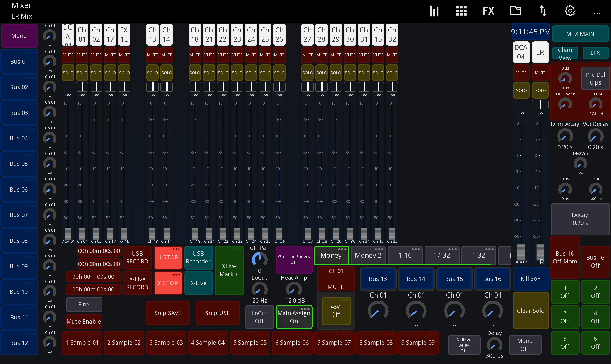The image size is (611, 364).
Task: Toggle Gains on Faders Off
Action: point(294,259)
